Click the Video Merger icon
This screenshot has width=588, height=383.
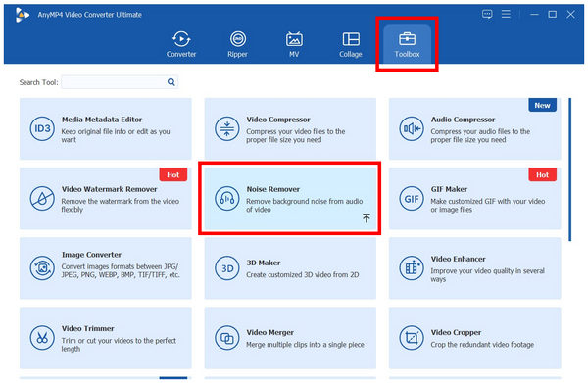(227, 338)
